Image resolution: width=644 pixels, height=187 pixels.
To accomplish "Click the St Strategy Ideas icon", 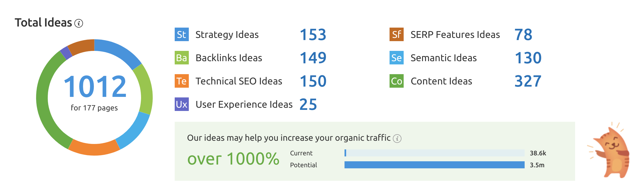I will point(181,34).
